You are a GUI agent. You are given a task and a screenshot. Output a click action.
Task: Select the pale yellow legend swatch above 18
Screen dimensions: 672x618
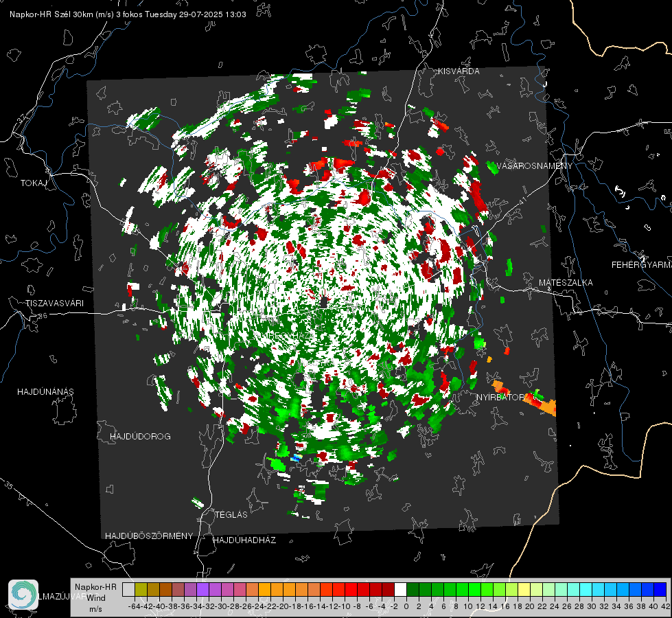[524, 589]
